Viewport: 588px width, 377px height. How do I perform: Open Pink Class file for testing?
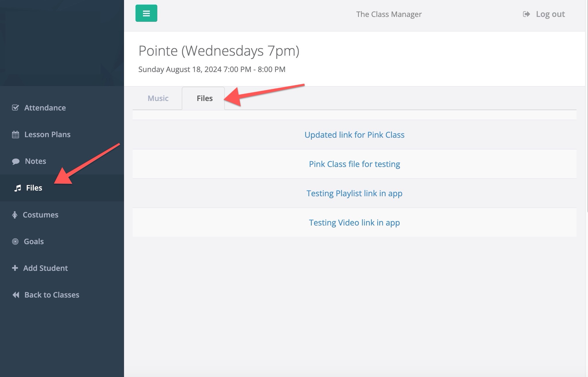click(354, 164)
